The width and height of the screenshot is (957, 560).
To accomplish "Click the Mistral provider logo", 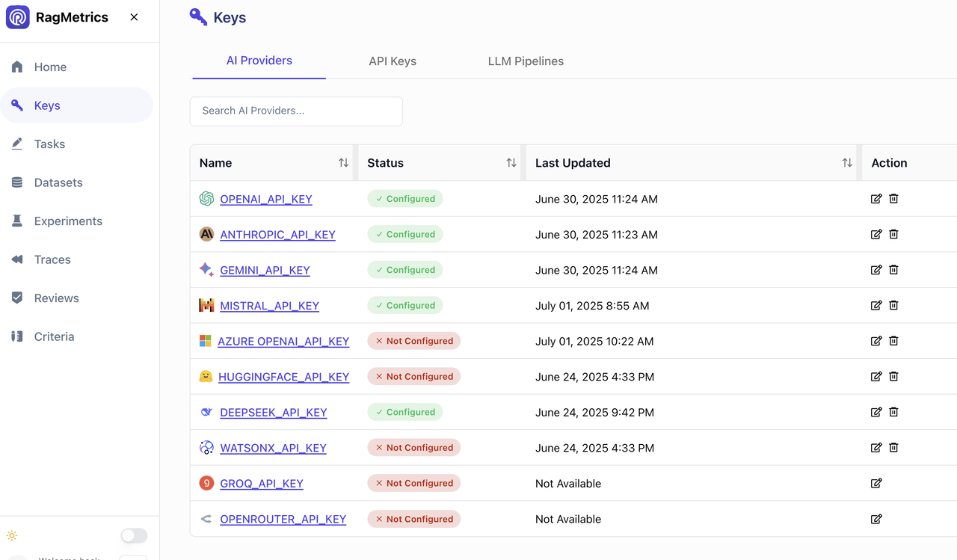I will (x=206, y=305).
